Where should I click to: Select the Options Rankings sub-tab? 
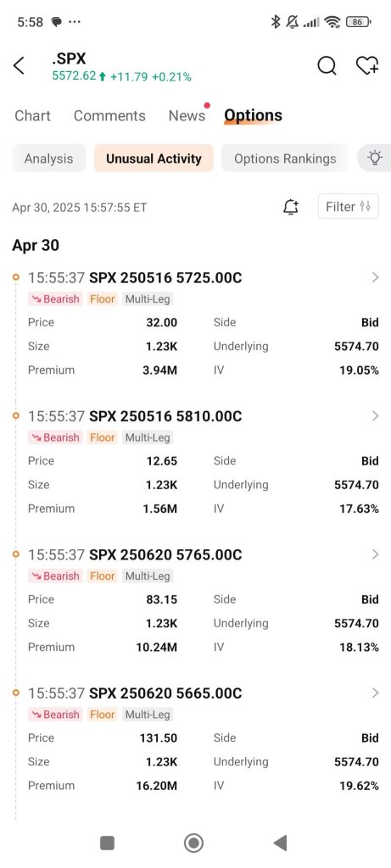pos(285,159)
